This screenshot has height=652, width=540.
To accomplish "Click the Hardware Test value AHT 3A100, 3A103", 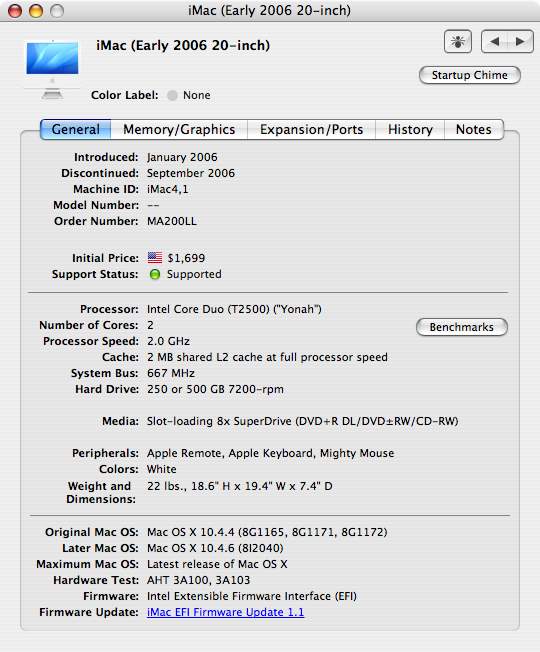I will click(x=198, y=580).
